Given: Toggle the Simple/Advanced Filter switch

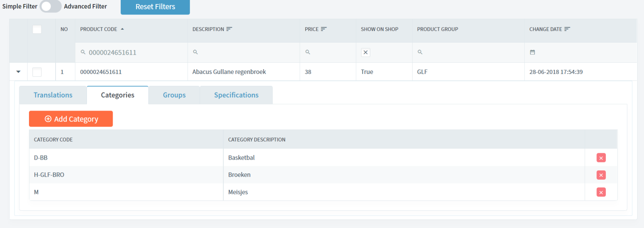Looking at the screenshot, I should [x=50, y=6].
